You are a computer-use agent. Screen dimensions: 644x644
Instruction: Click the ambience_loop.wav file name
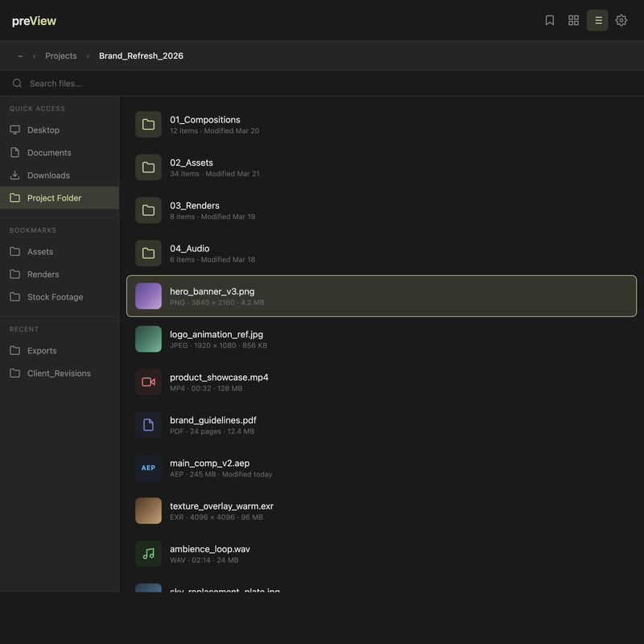[210, 549]
